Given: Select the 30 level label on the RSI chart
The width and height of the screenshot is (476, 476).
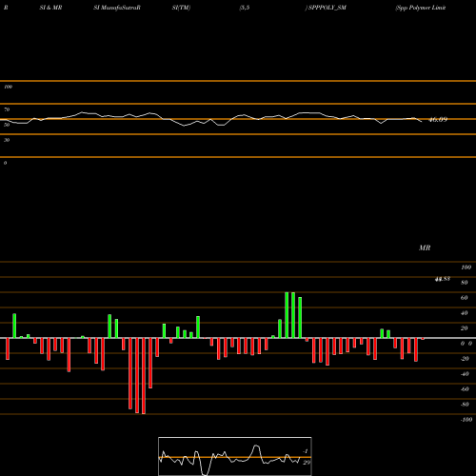Looking at the screenshot, I should 7,140.
